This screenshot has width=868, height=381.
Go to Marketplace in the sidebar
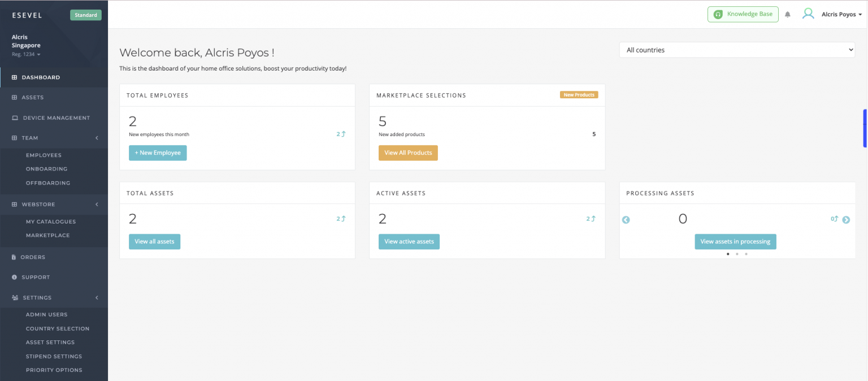(48, 235)
